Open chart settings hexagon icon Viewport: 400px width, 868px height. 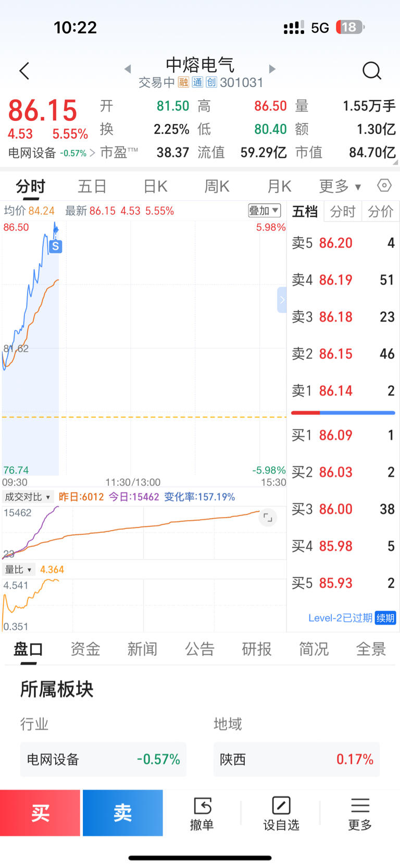coord(384,185)
